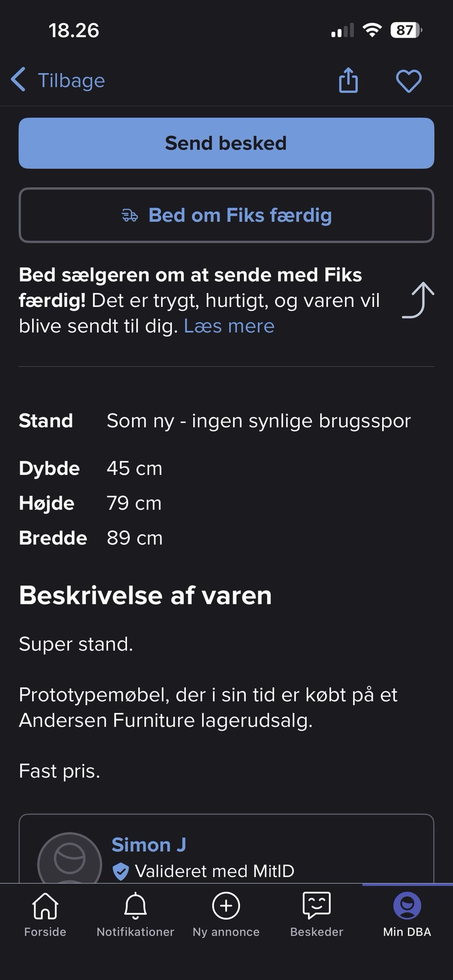Tap the Beskrivelse af varen heading

pos(145,595)
